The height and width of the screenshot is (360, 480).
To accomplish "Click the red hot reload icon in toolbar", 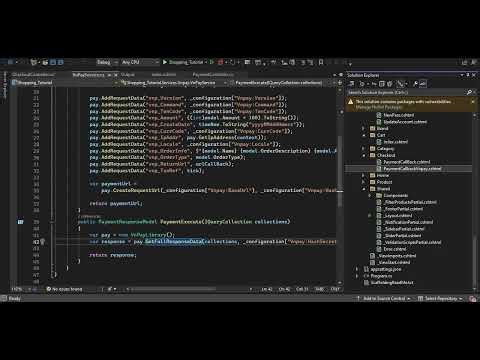I will pyautogui.click(x=221, y=62).
